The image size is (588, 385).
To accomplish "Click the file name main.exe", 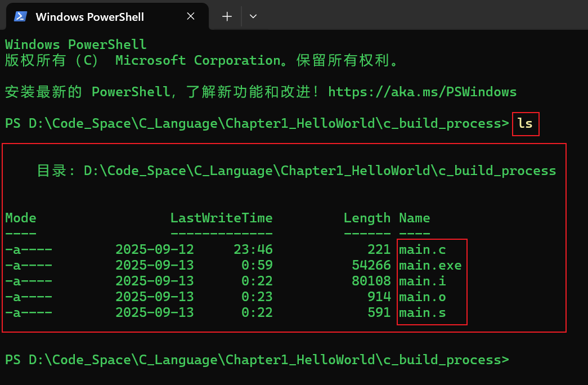I will click(x=430, y=265).
